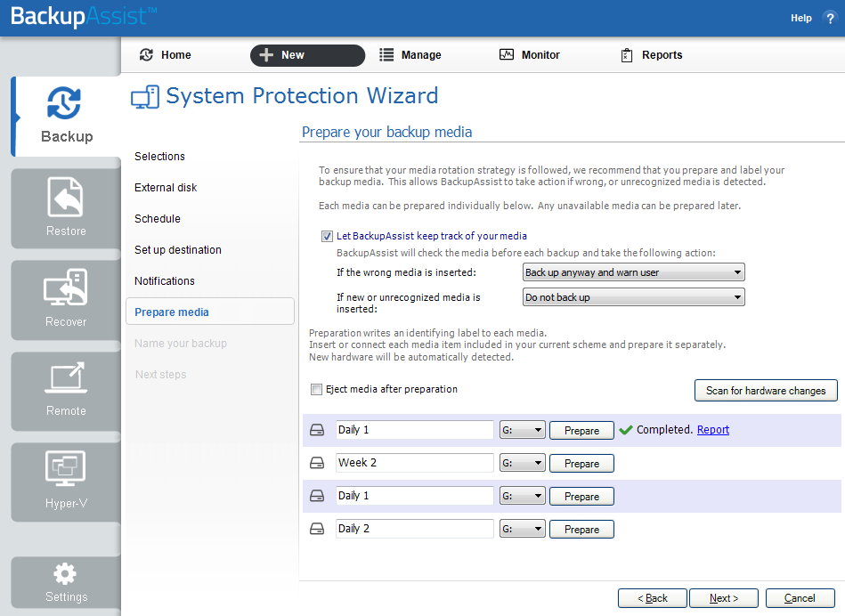Click Prepare button for Daily 2
This screenshot has width=845, height=616.
click(x=581, y=530)
